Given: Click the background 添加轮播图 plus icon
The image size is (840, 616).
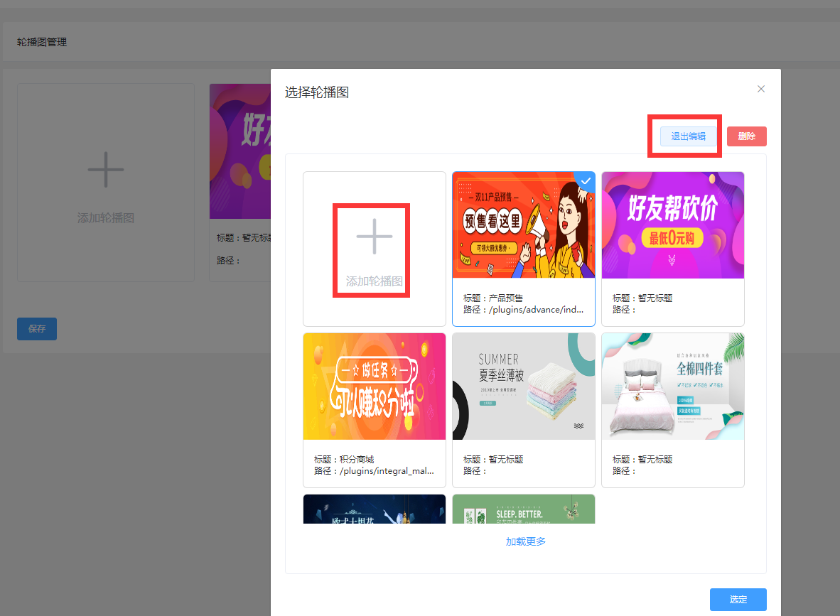Looking at the screenshot, I should (106, 170).
